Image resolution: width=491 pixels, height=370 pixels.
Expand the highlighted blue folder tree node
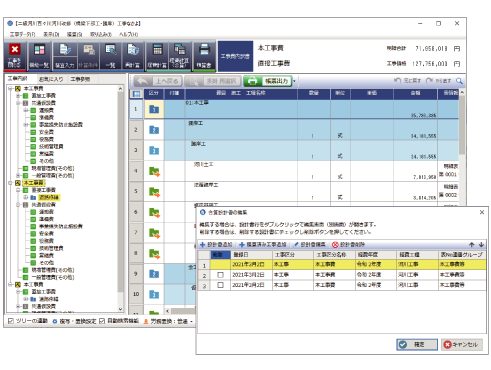[x=26, y=198]
